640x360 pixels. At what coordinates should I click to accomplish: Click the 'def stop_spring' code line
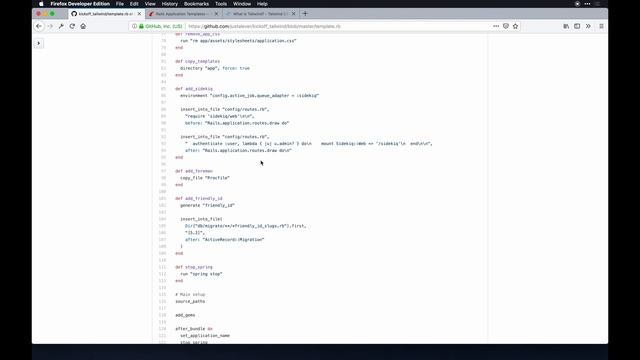[x=194, y=267]
